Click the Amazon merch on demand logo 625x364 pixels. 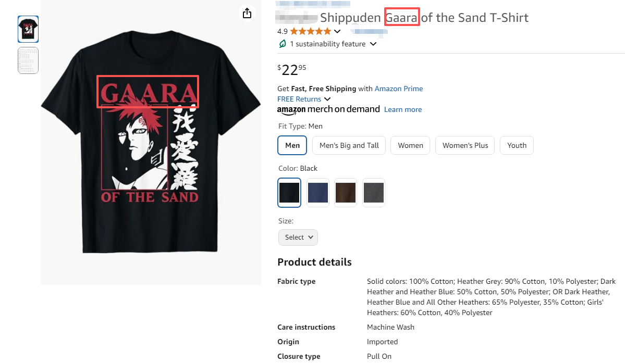328,109
